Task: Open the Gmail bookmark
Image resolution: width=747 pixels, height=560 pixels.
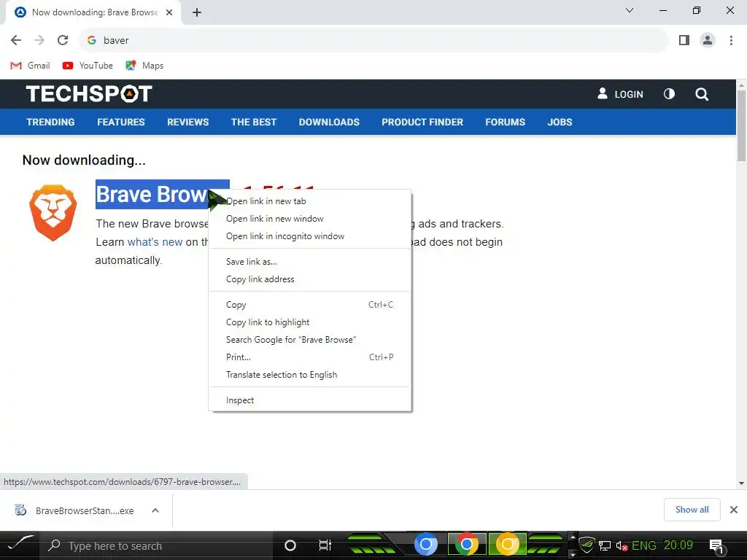Action: pos(30,65)
